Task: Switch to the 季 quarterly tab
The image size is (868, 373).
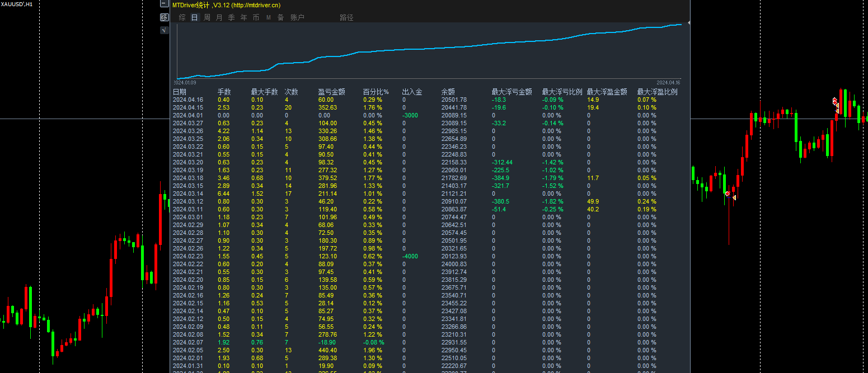Action: click(x=232, y=17)
